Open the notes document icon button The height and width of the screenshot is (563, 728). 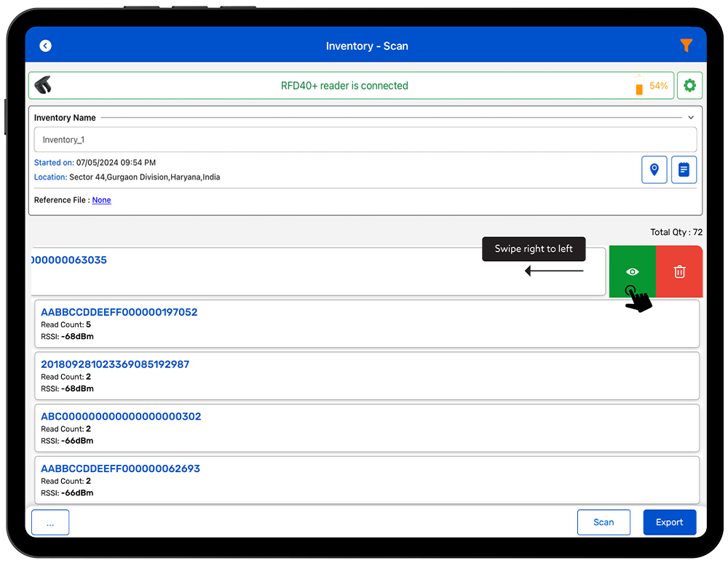(x=684, y=169)
